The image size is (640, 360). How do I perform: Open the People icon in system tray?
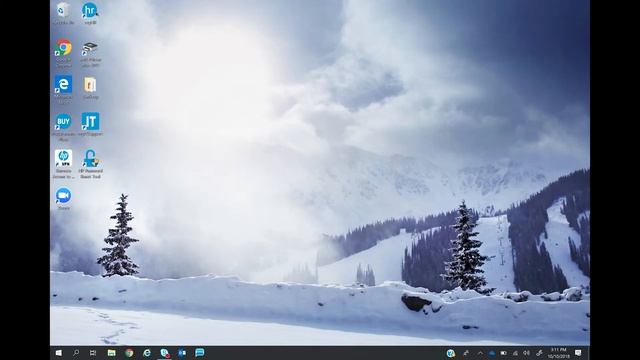pyautogui.click(x=466, y=353)
